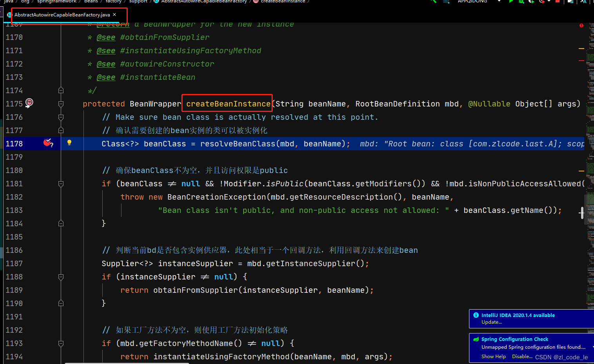Collapse the Javadoc comment fold at line 1174

tap(61, 90)
